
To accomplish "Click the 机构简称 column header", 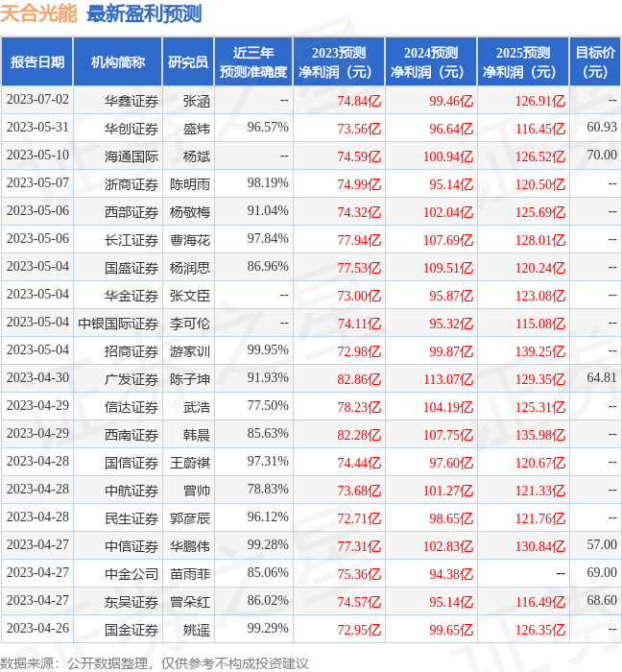I will pyautogui.click(x=118, y=62).
